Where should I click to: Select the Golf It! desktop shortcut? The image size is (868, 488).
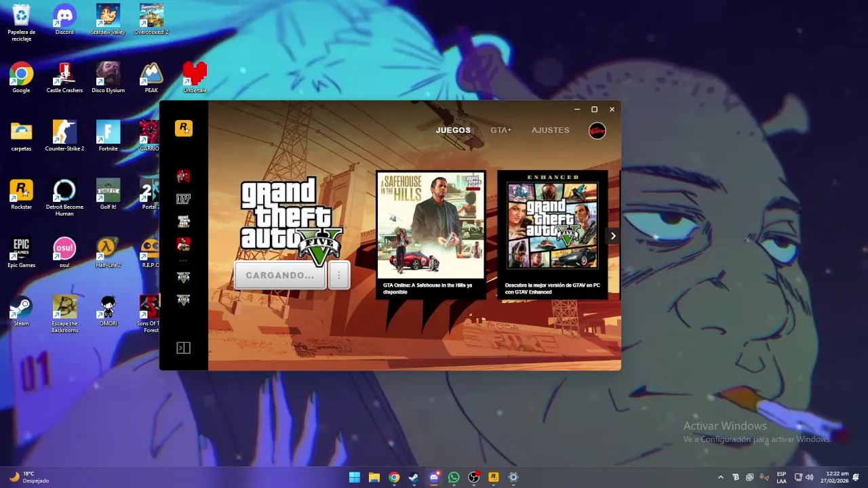coord(108,195)
